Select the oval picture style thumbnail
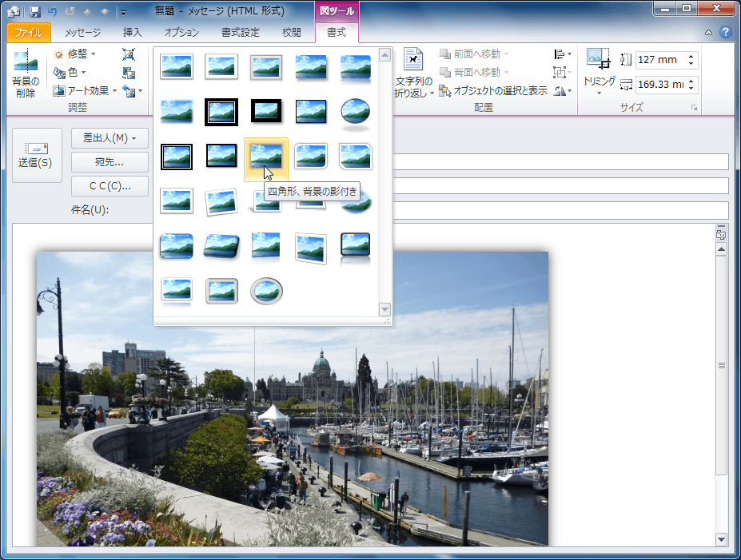This screenshot has height=560, width=741. coord(354,111)
